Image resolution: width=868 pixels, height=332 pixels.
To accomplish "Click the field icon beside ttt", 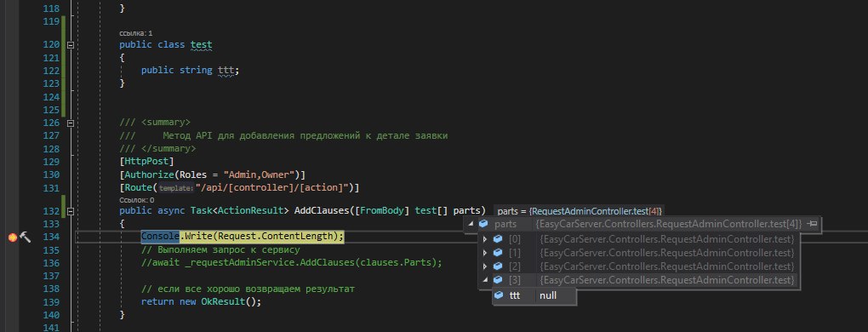I will pyautogui.click(x=499, y=295).
